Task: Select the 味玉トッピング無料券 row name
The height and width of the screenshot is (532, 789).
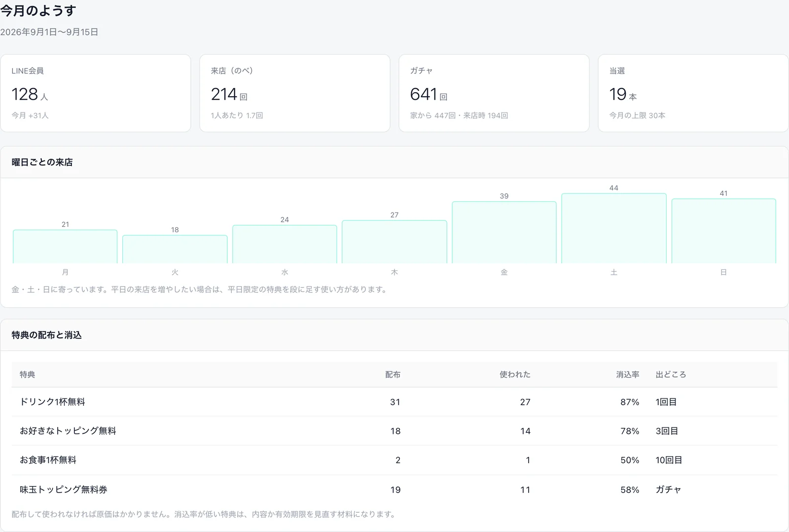Action: 64,490
